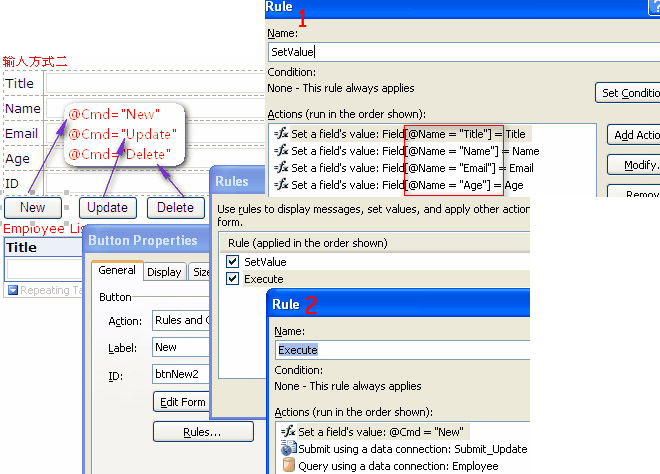Click the Rule 2 Name field containing Execute
Screen dimensions: 660x474
click(x=402, y=350)
